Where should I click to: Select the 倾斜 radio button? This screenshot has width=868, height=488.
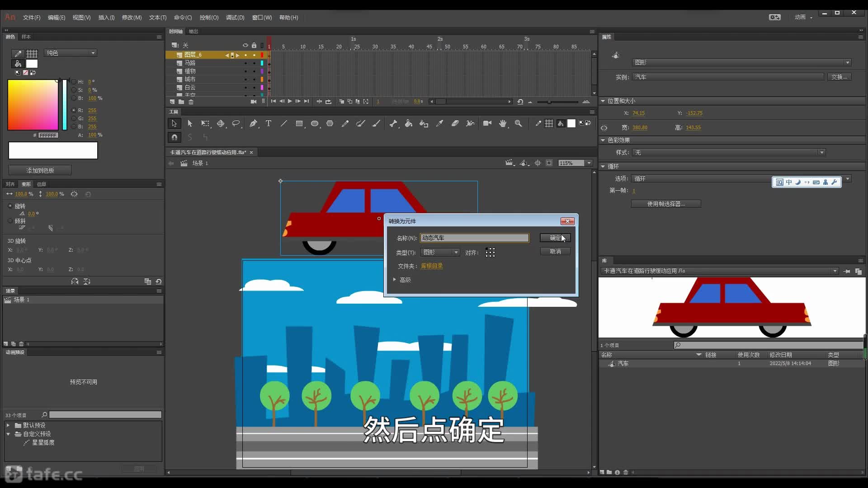[10, 221]
